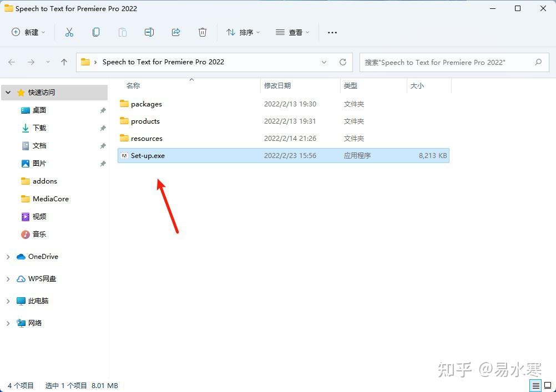
Task: Select 网络 Network in navigation pane
Action: point(35,323)
